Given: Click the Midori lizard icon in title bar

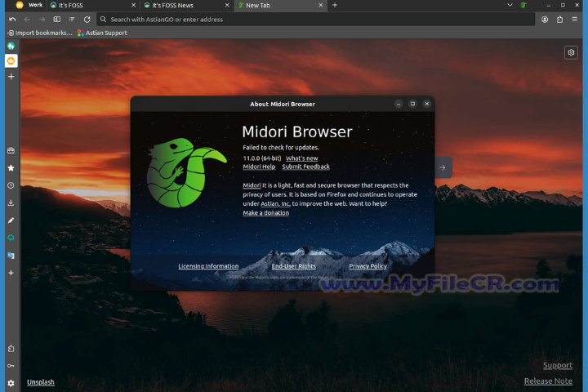Looking at the screenshot, I should pos(523,5).
